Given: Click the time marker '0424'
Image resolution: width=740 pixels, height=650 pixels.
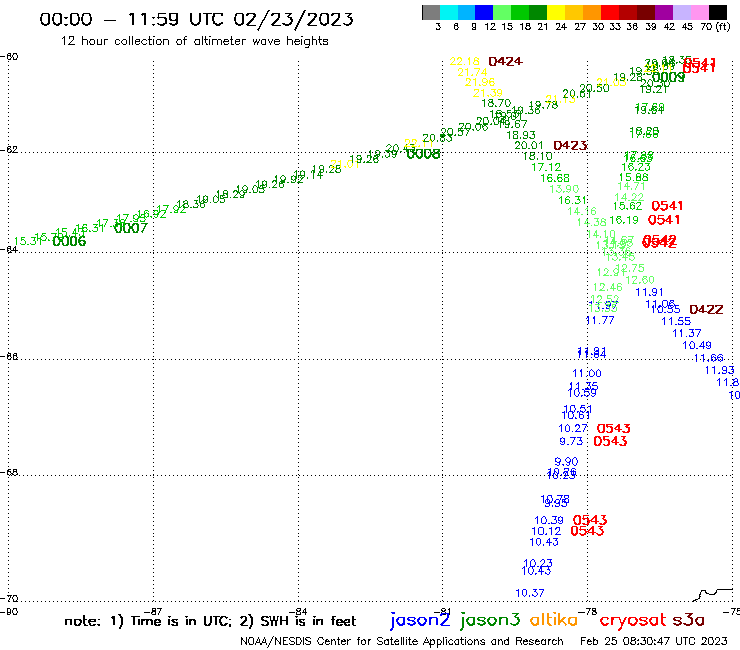Looking at the screenshot, I should point(505,61).
